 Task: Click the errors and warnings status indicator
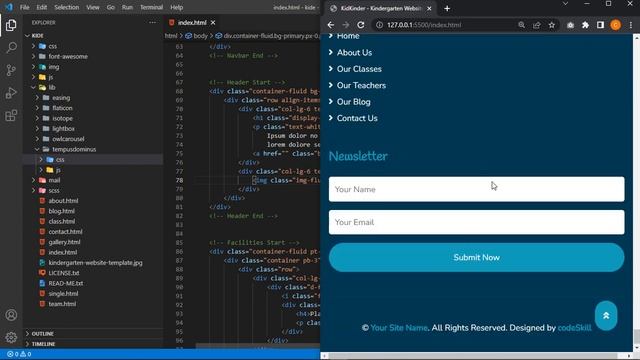(19, 354)
